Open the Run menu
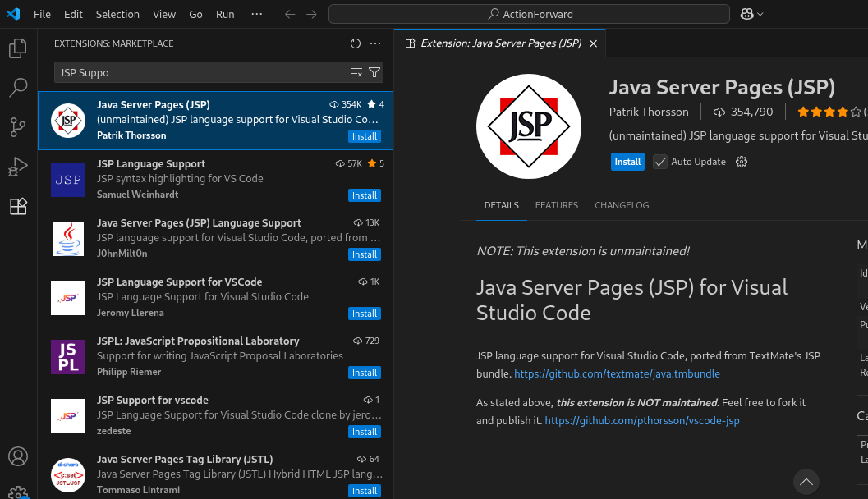Viewport: 868px width, 499px height. tap(225, 15)
